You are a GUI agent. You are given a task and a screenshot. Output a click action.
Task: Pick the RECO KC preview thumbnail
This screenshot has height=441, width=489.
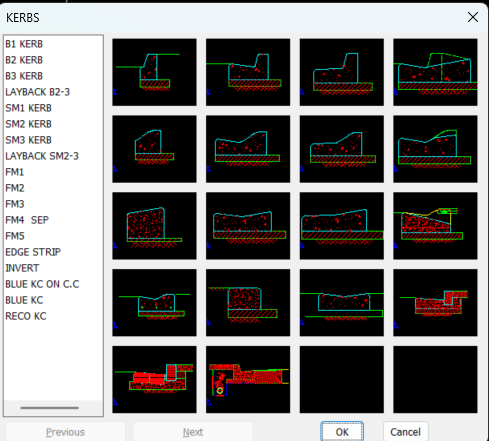pyautogui.click(x=248, y=379)
